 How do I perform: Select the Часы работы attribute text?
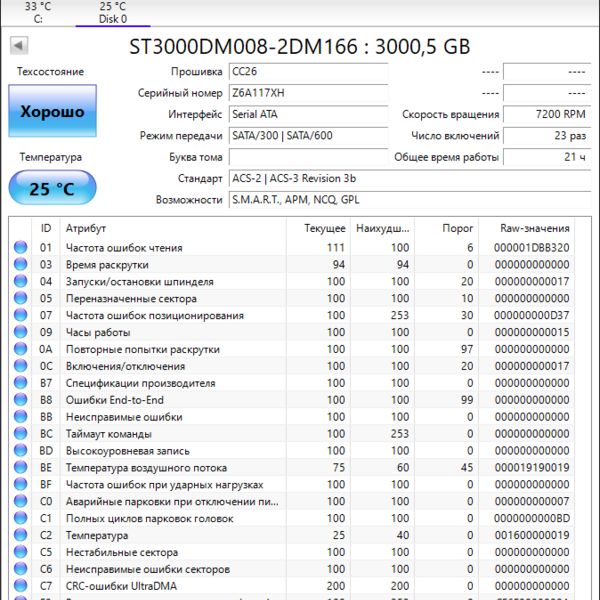coord(98,333)
